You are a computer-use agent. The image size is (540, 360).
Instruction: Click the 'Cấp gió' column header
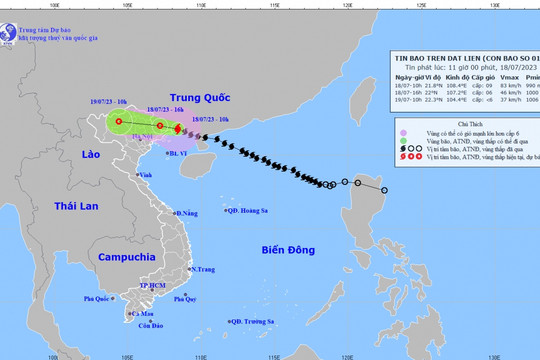coord(483,78)
